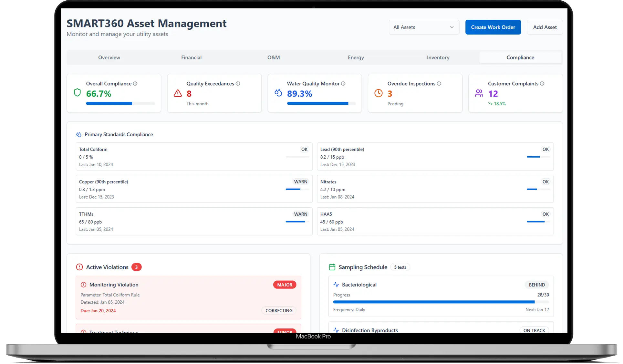Click the warning triangle in Quality Exceedances card

coord(178,93)
